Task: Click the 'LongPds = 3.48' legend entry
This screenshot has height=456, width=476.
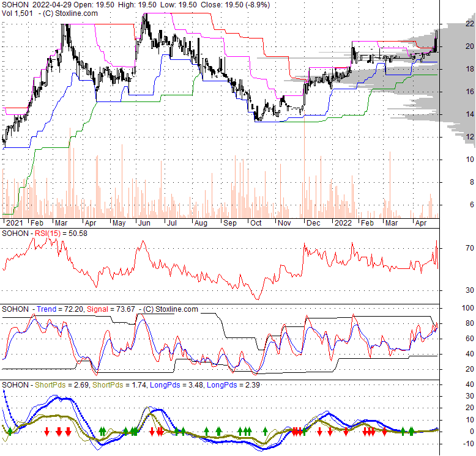Action: pos(177,385)
